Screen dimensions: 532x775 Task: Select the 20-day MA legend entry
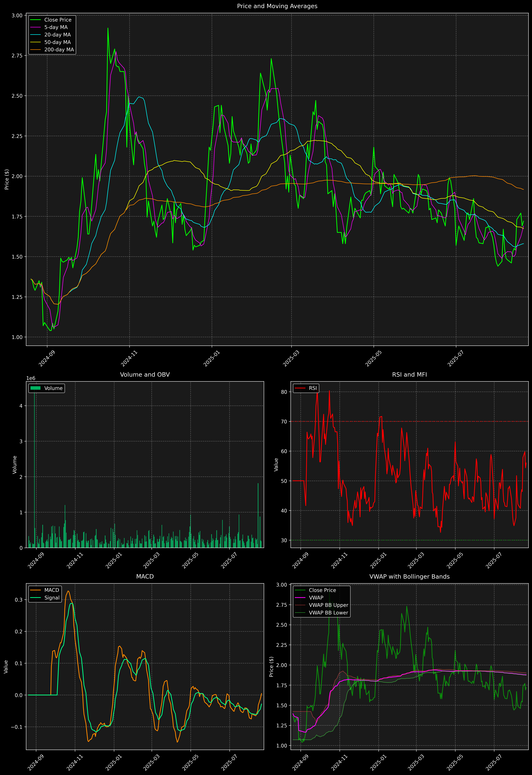pyautogui.click(x=57, y=35)
